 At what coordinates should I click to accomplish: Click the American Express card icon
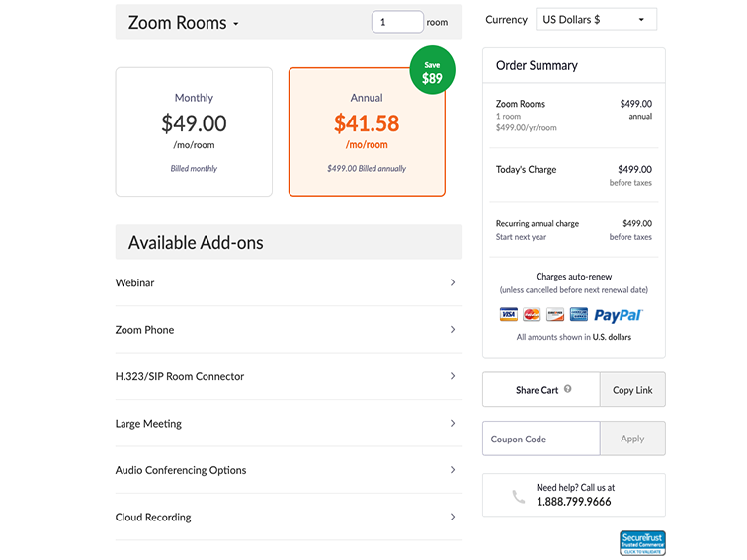[579, 315]
